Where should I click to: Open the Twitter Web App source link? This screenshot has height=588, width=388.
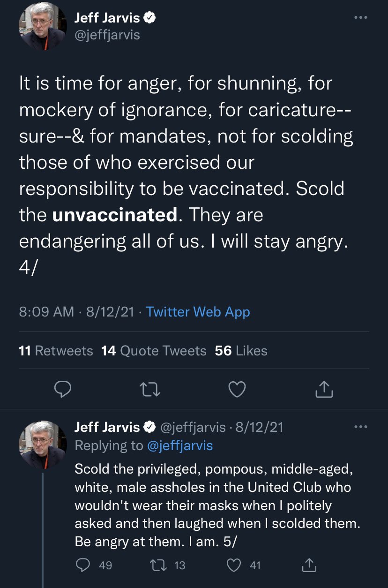pyautogui.click(x=198, y=312)
